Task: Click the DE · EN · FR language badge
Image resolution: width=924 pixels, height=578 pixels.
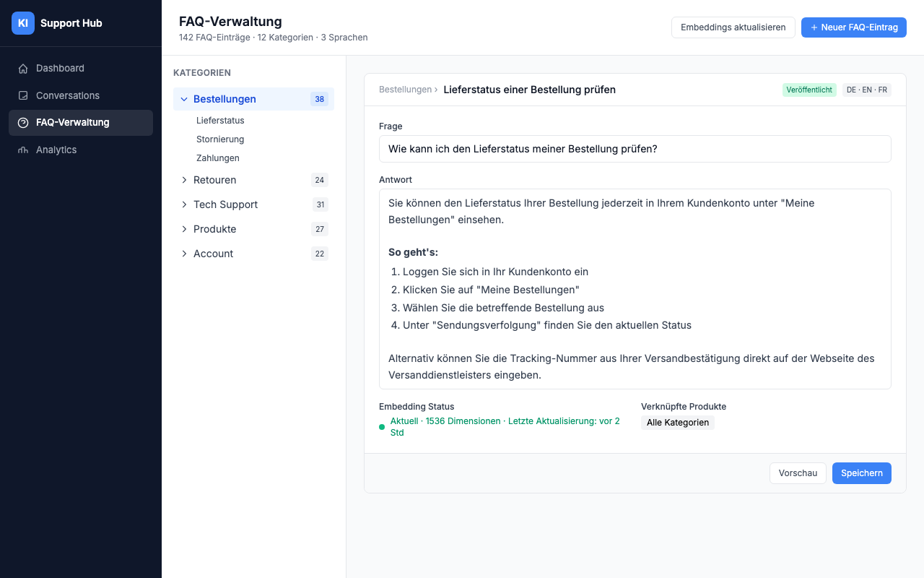Action: tap(867, 90)
